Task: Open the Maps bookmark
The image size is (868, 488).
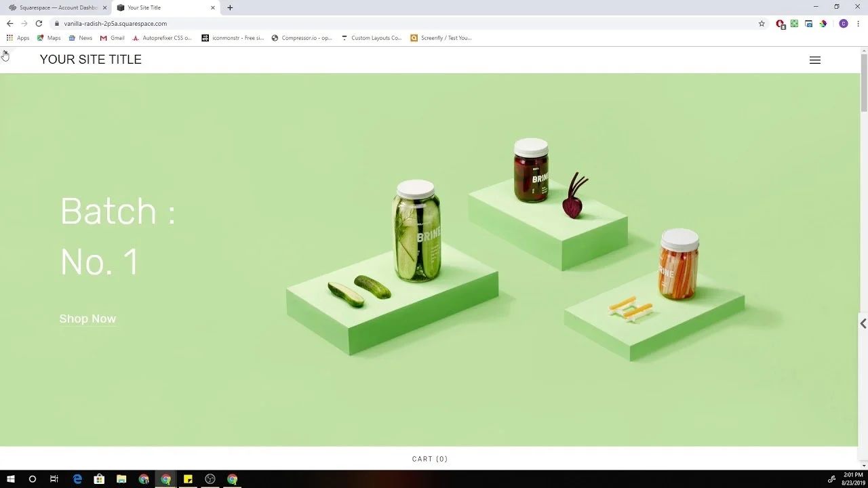Action: 49,38
